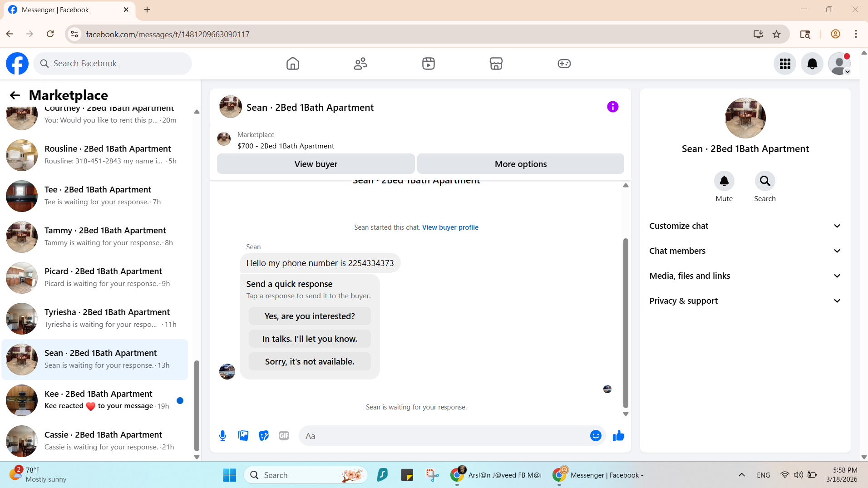Record a voice clip microphone icon

(222, 436)
